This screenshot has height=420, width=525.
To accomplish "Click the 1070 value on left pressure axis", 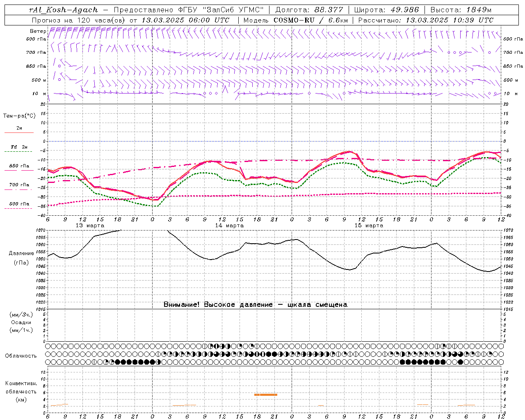I will pyautogui.click(x=41, y=231).
